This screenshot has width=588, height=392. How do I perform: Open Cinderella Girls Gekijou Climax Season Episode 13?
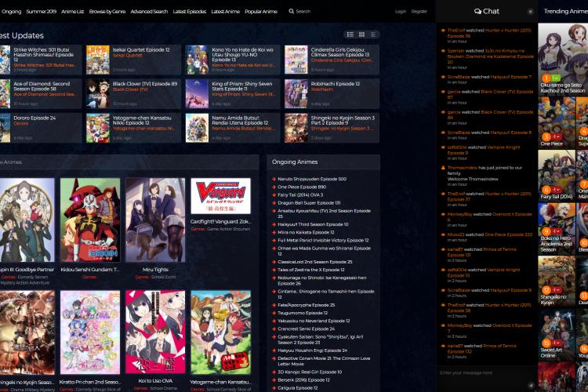click(x=340, y=53)
